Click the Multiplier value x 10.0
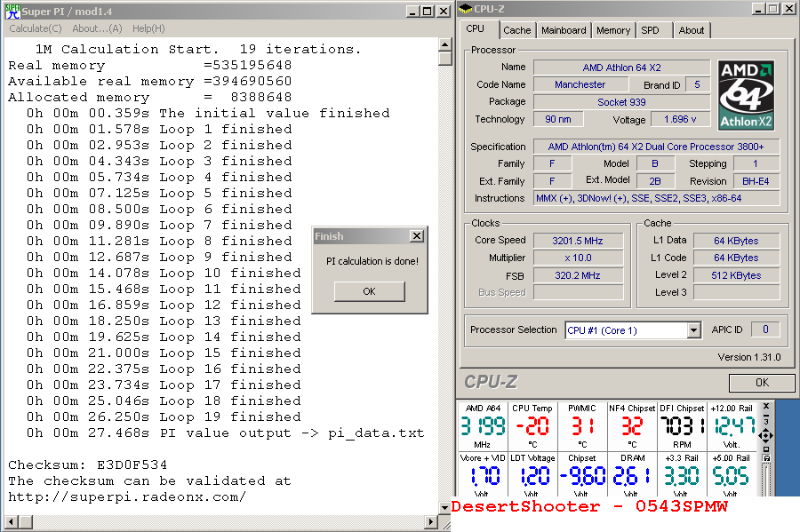The image size is (800, 532). click(578, 258)
